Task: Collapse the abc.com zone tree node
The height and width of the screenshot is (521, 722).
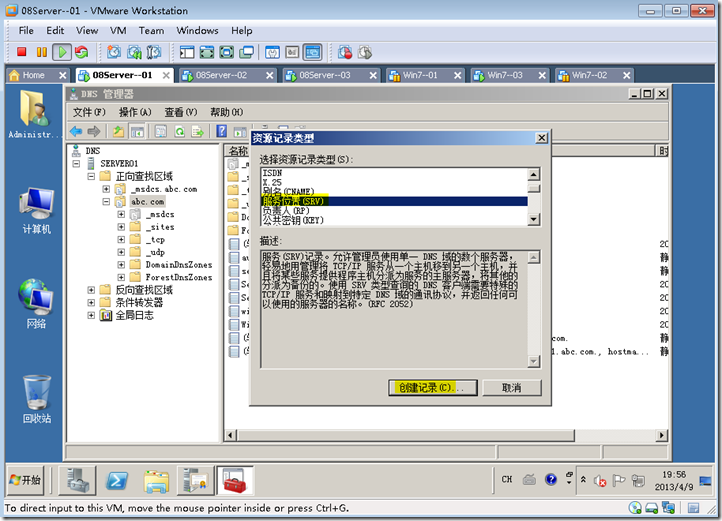Action: [106, 202]
